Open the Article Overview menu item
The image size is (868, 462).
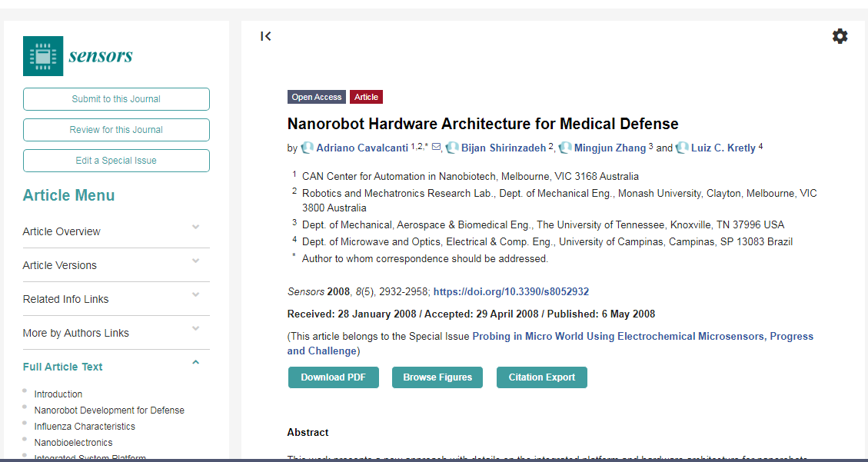[62, 231]
